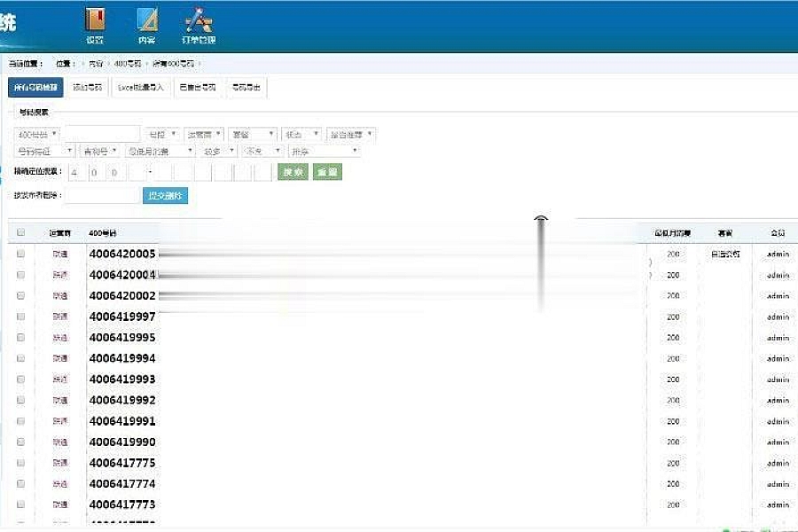Screen dimensions: 798x532
Task: Switch to the 所有号码管理 tab
Action: pos(35,88)
